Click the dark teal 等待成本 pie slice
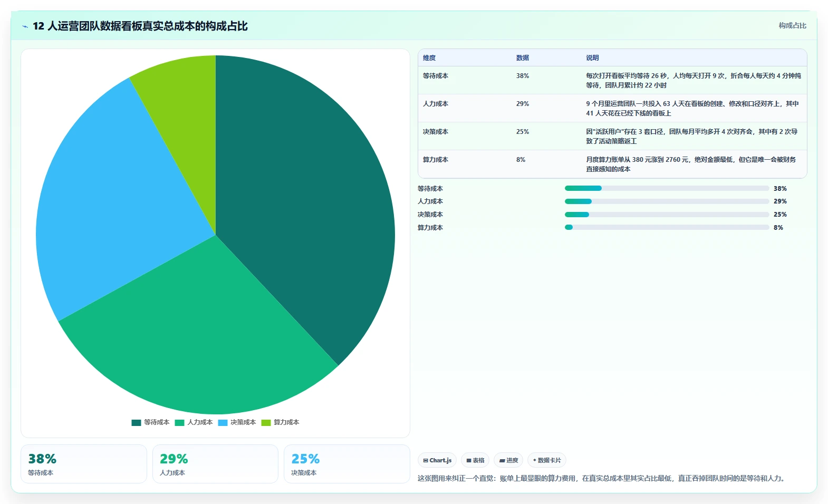The height and width of the screenshot is (504, 828). (306, 211)
